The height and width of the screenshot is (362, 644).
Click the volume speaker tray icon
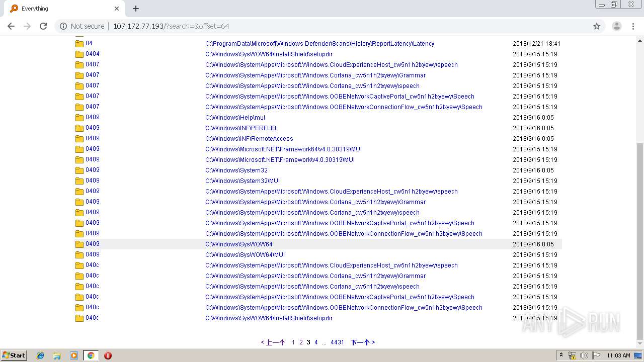point(584,355)
